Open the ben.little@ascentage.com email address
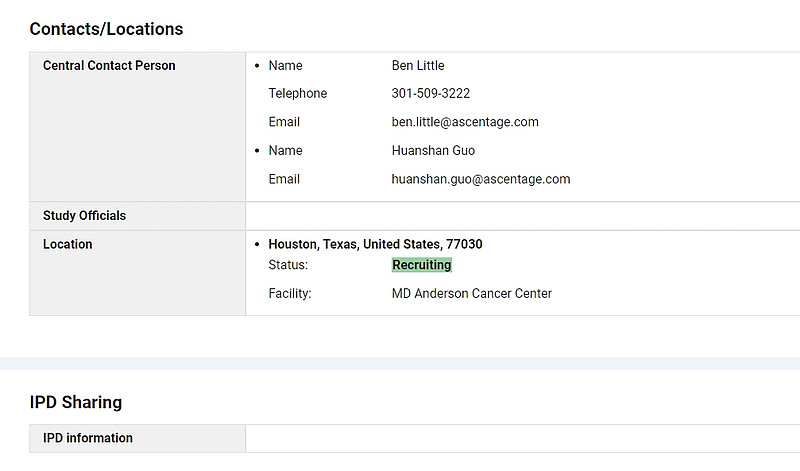This screenshot has width=800, height=471. coord(465,122)
